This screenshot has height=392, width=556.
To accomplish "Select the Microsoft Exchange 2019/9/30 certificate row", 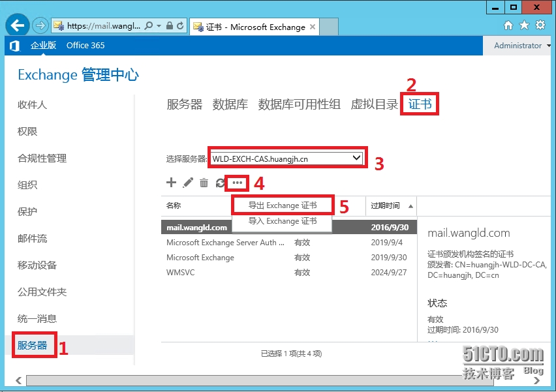I will coord(289,258).
